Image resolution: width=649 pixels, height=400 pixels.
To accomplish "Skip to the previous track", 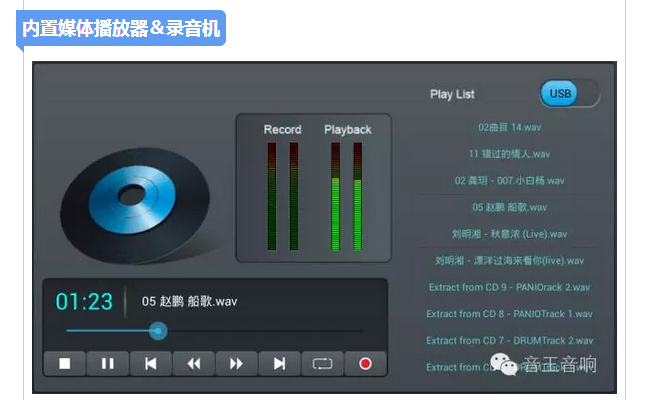I will pyautogui.click(x=151, y=364).
